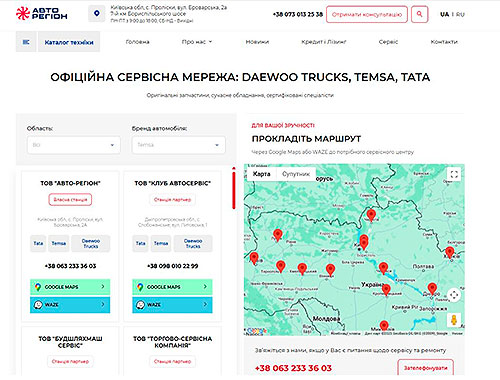
Task: Expand the Про нас menu
Action: pyautogui.click(x=197, y=42)
